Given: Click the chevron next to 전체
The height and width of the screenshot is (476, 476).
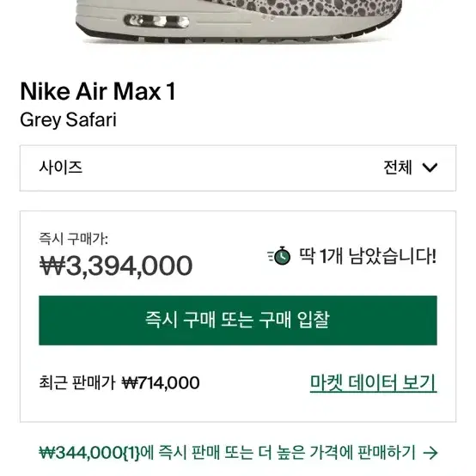Looking at the screenshot, I should tap(430, 168).
